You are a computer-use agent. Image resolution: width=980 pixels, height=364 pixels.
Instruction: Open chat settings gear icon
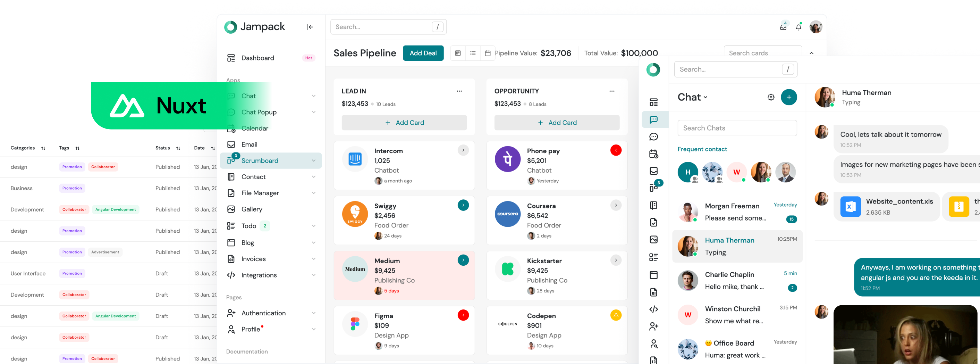tap(771, 97)
